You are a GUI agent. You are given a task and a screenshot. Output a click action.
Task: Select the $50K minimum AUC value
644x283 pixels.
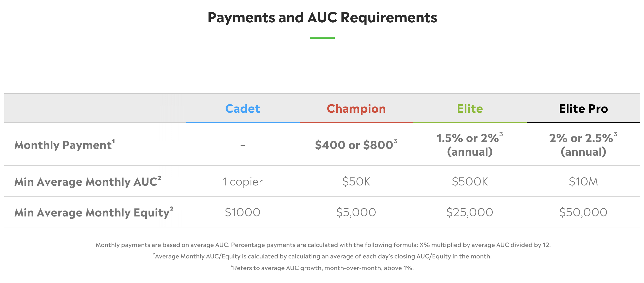[x=356, y=181]
